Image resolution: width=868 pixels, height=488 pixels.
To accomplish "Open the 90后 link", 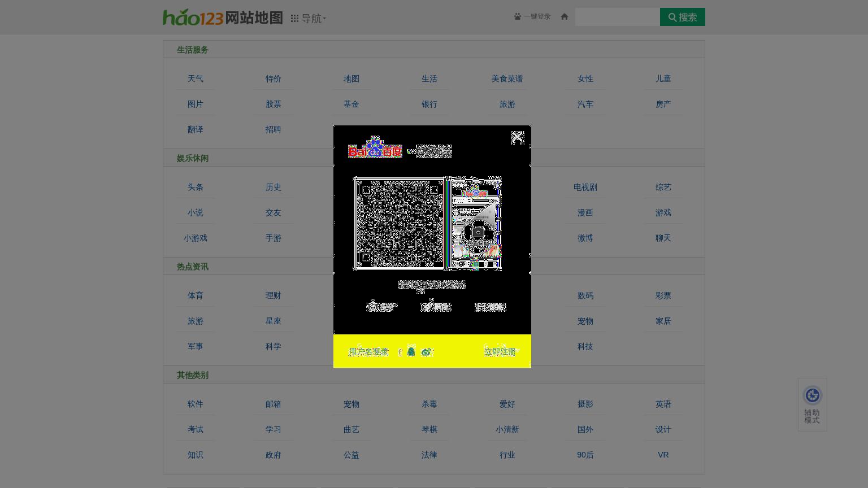I will [585, 455].
